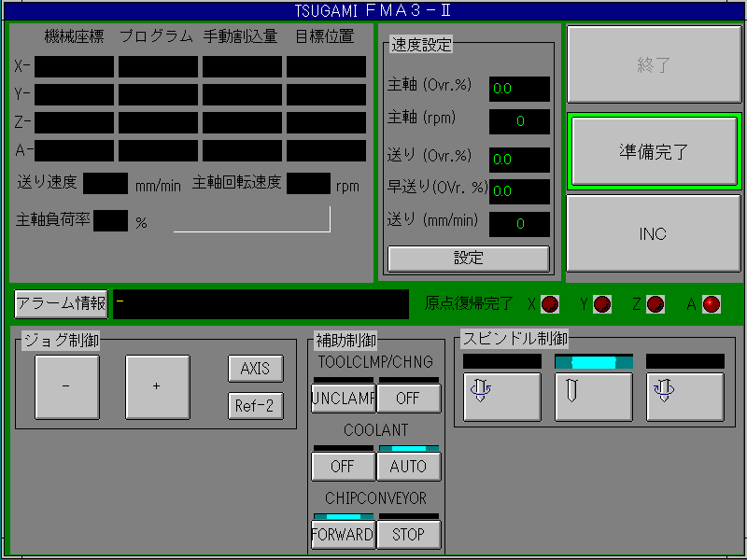The image size is (747, 560).
Task: Click the spindle load meter bar
Action: click(252, 219)
